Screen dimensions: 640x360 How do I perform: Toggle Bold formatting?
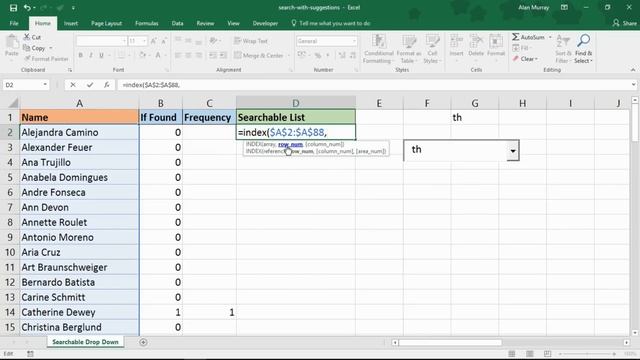tap(81, 55)
